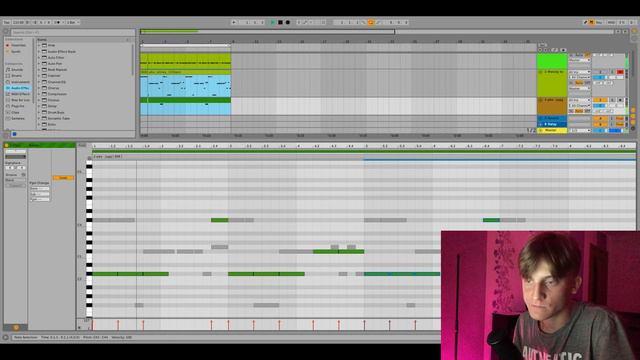This screenshot has width=640, height=360.
Task: Click the arrangement loop brace
Action: [185, 46]
